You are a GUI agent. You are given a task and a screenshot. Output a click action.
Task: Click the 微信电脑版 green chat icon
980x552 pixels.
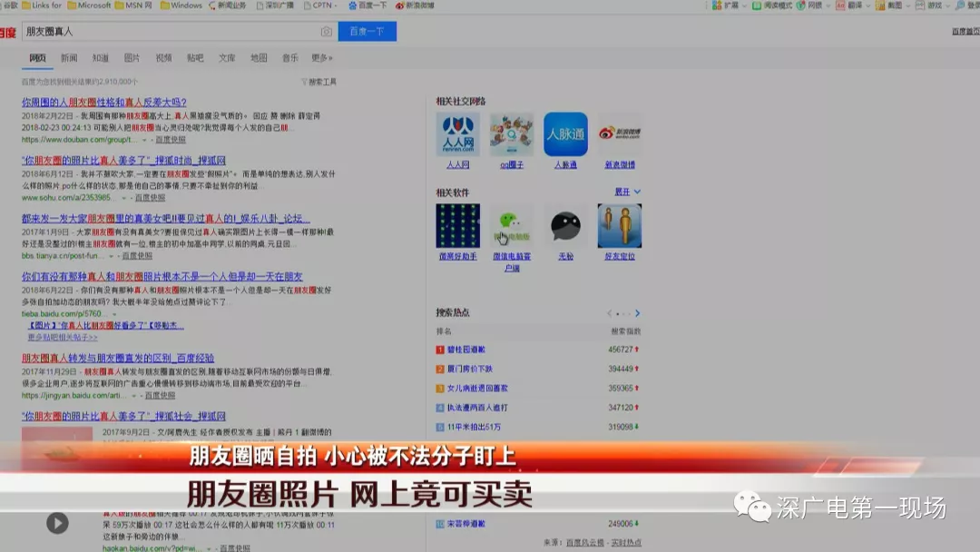pyautogui.click(x=512, y=226)
